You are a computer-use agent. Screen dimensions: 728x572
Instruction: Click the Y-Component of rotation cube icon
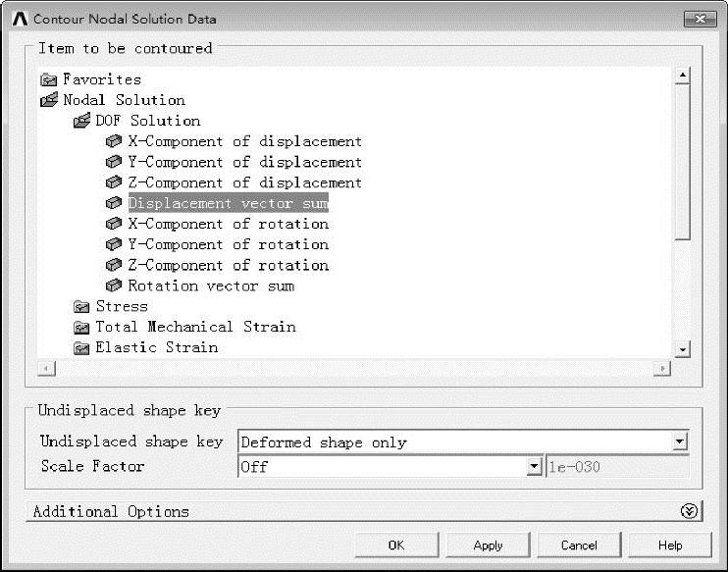tap(114, 244)
